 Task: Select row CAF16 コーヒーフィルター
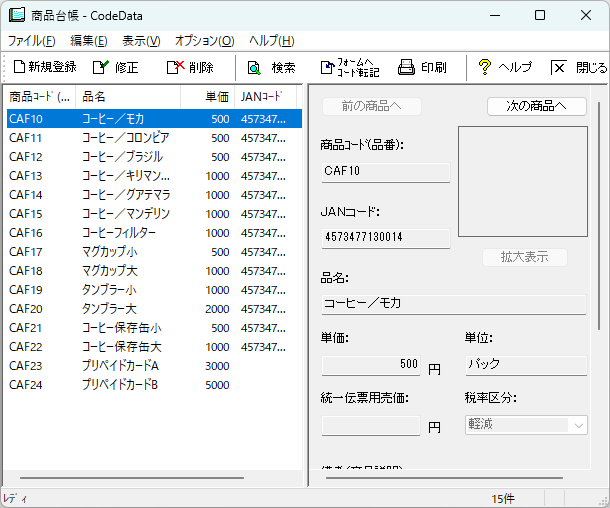[154, 233]
